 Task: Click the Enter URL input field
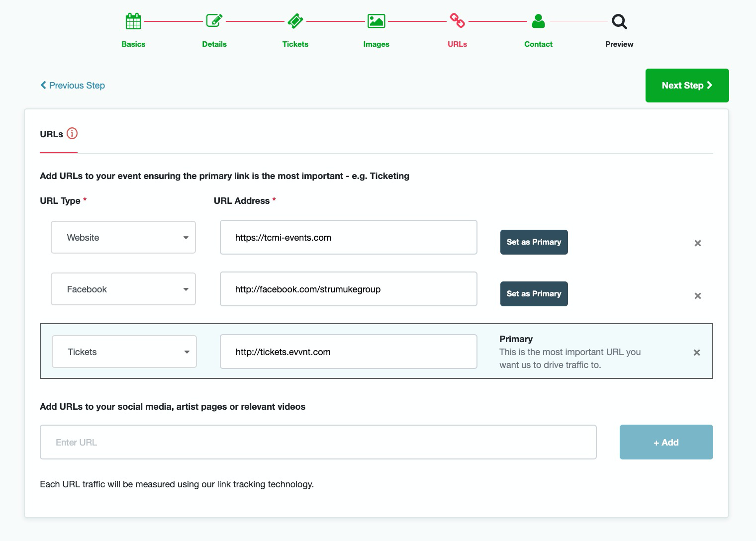click(318, 442)
